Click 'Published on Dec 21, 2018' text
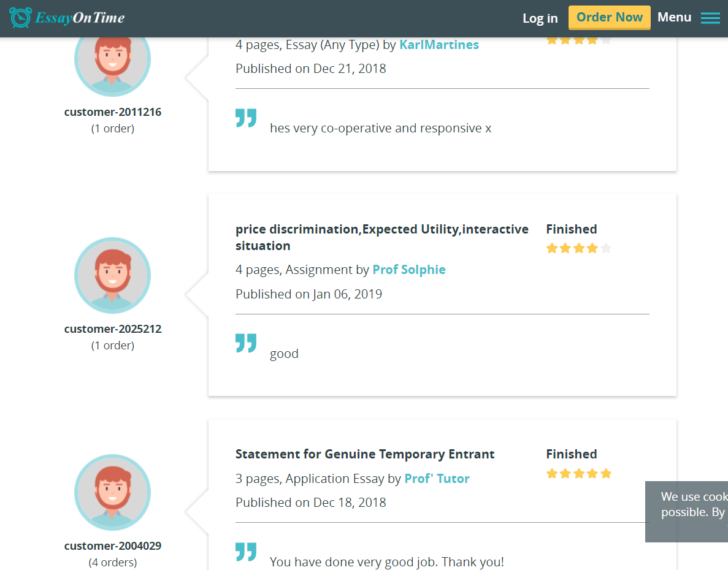Image resolution: width=728 pixels, height=570 pixels. [310, 69]
